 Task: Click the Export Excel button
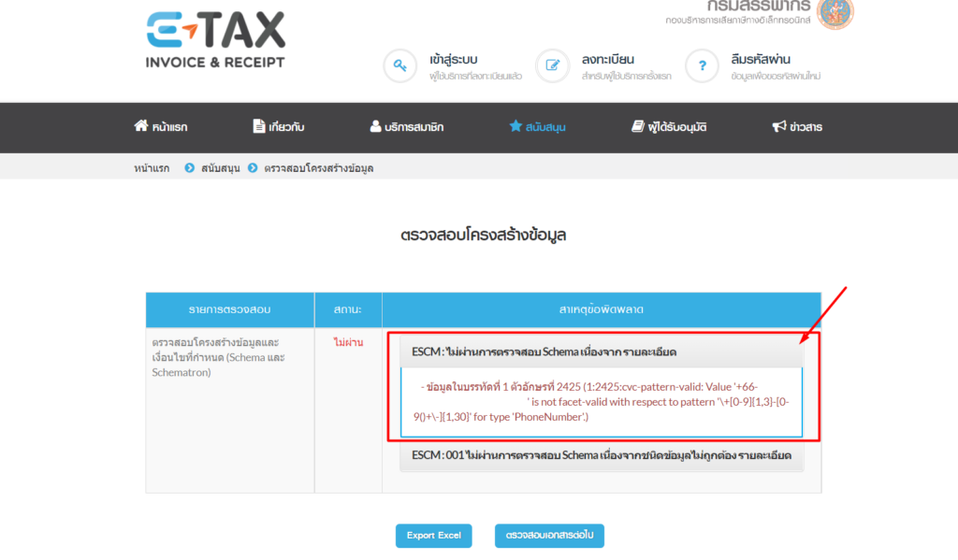[x=434, y=536]
